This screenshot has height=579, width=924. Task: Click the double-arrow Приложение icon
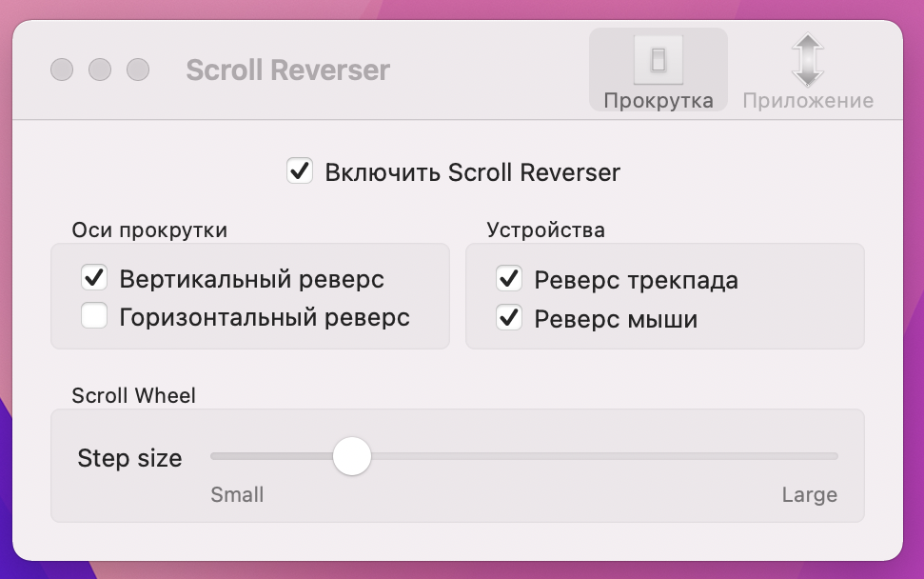[807, 60]
